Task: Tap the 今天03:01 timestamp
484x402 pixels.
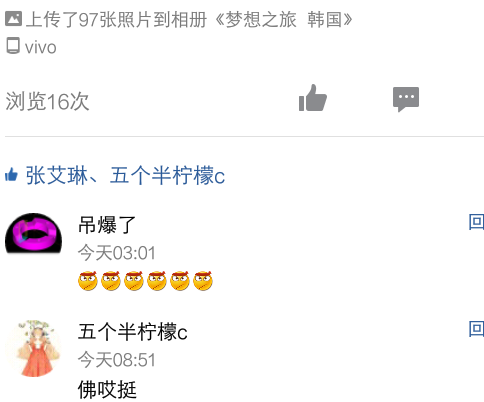Action: (117, 253)
